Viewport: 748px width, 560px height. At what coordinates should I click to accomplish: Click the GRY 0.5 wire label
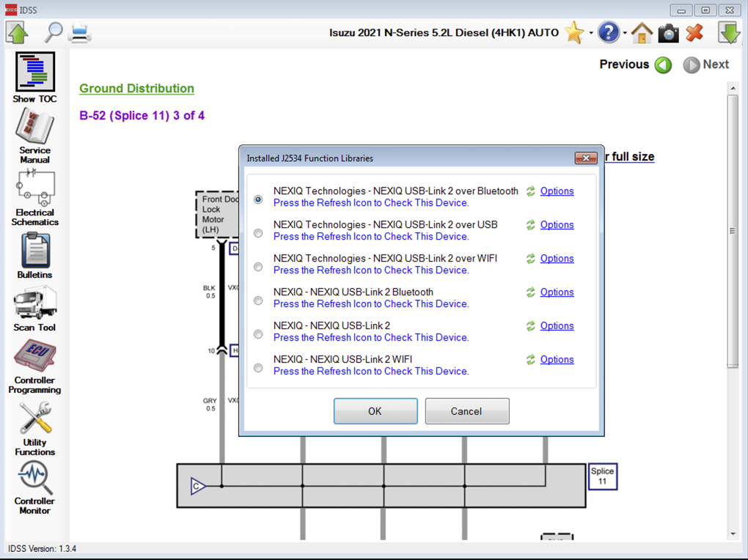coord(210,405)
